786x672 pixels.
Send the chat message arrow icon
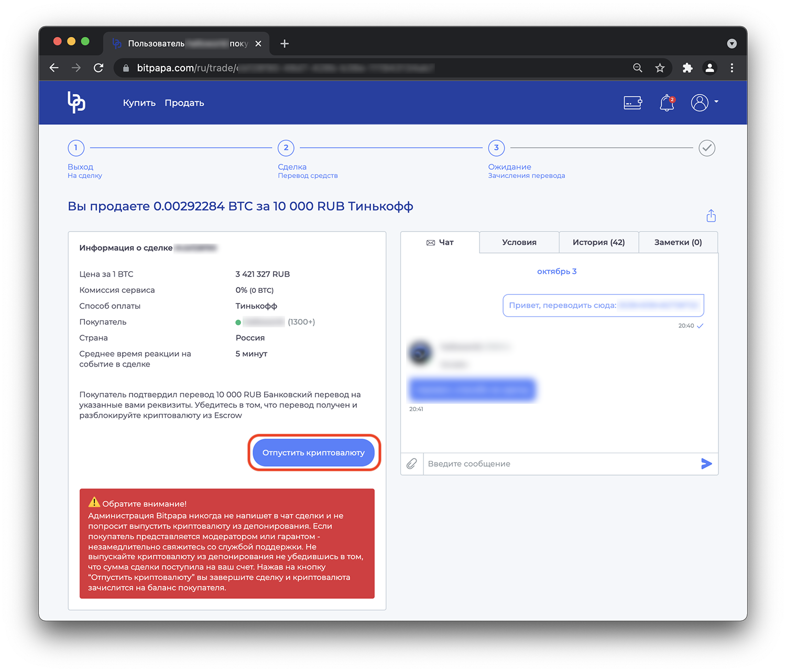(706, 464)
